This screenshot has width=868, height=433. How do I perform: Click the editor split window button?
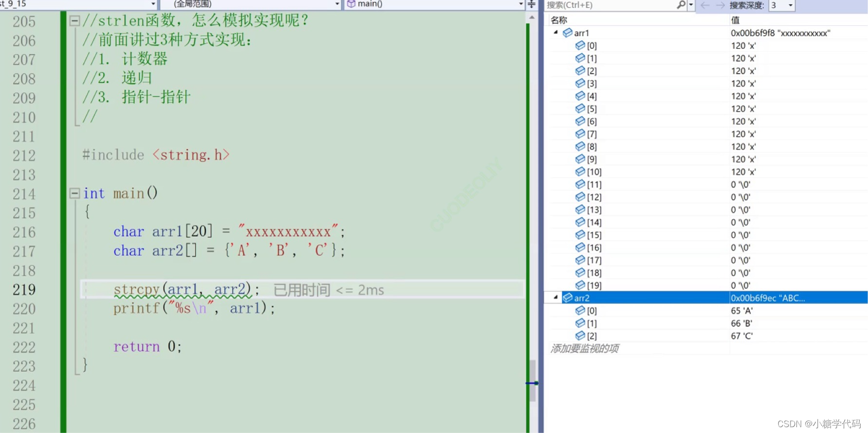coord(532,4)
